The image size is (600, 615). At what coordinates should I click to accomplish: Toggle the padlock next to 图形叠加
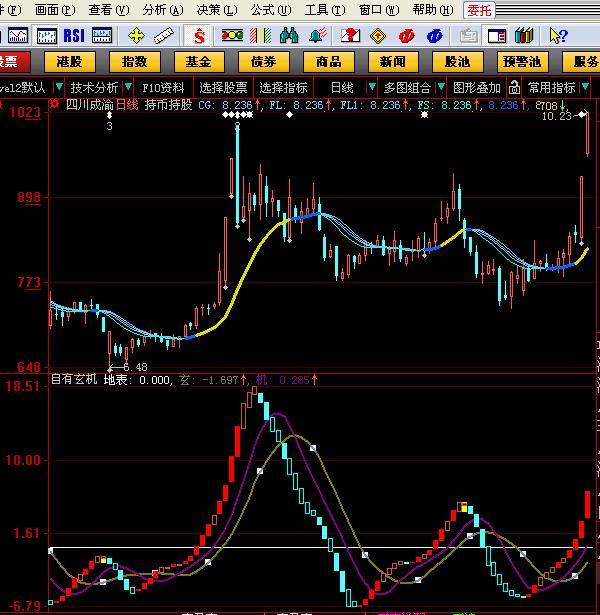tap(512, 87)
